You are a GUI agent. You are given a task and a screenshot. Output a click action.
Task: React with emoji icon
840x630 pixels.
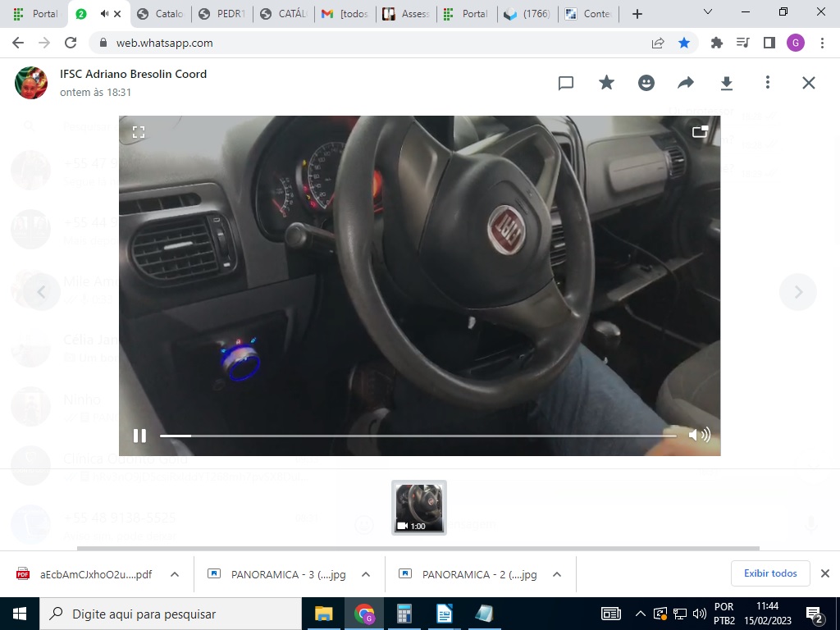(x=646, y=83)
